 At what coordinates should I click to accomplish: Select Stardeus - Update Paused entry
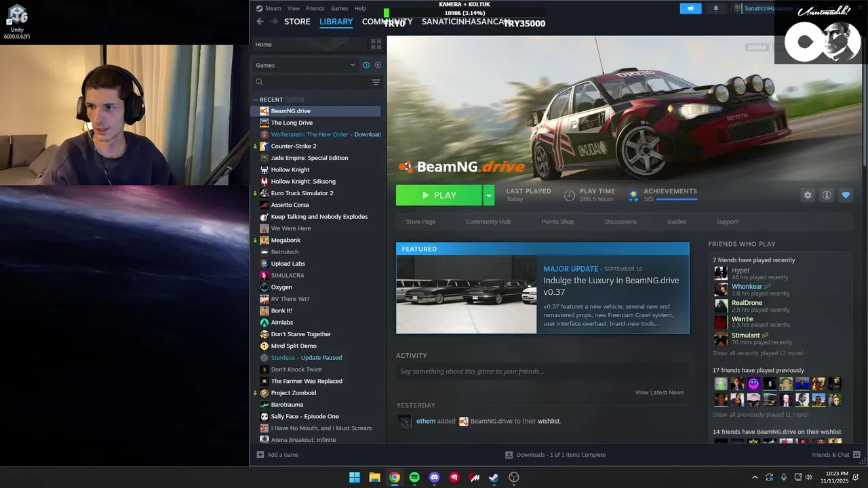(x=316, y=358)
